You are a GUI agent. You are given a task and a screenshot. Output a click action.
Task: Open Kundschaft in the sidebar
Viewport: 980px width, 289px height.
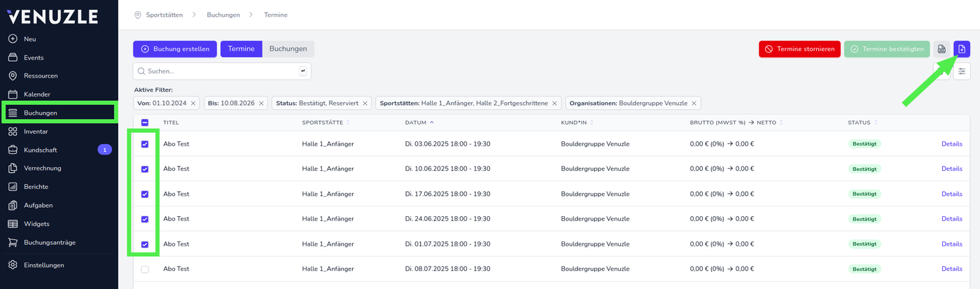pyautogui.click(x=41, y=150)
